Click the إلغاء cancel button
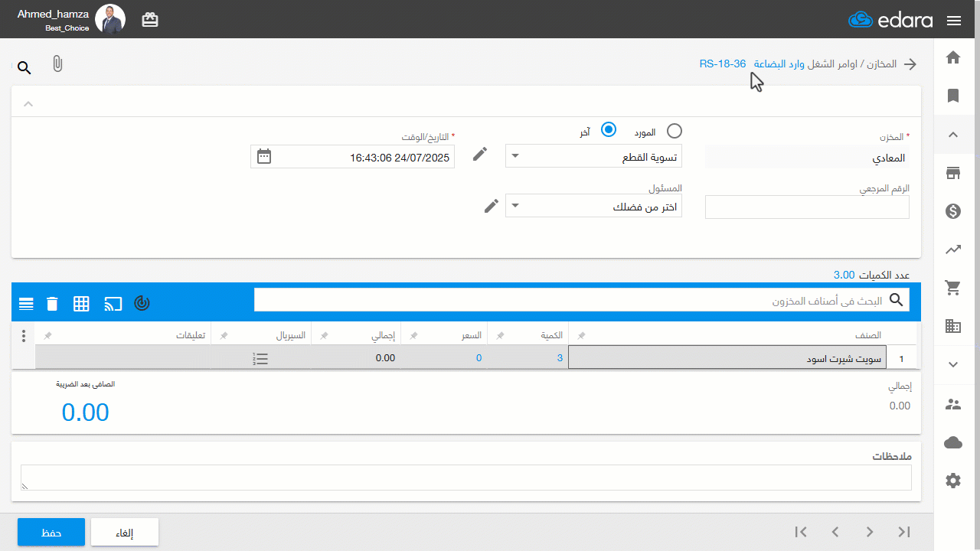The image size is (980, 551). coord(125,533)
